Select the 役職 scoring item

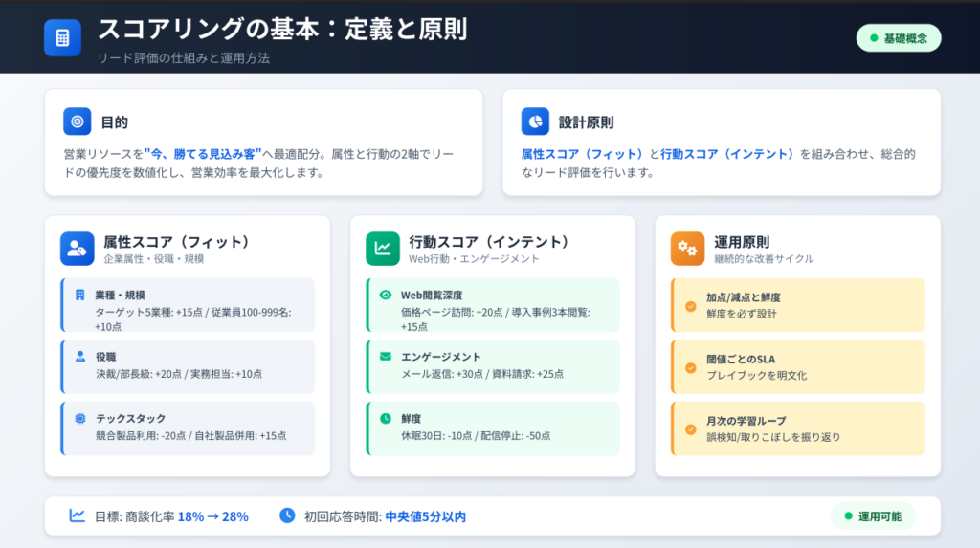(x=188, y=365)
